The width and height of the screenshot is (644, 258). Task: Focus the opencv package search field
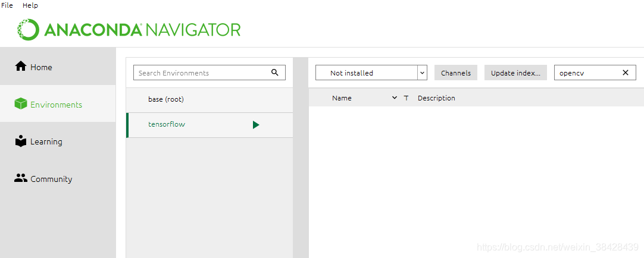coord(595,73)
